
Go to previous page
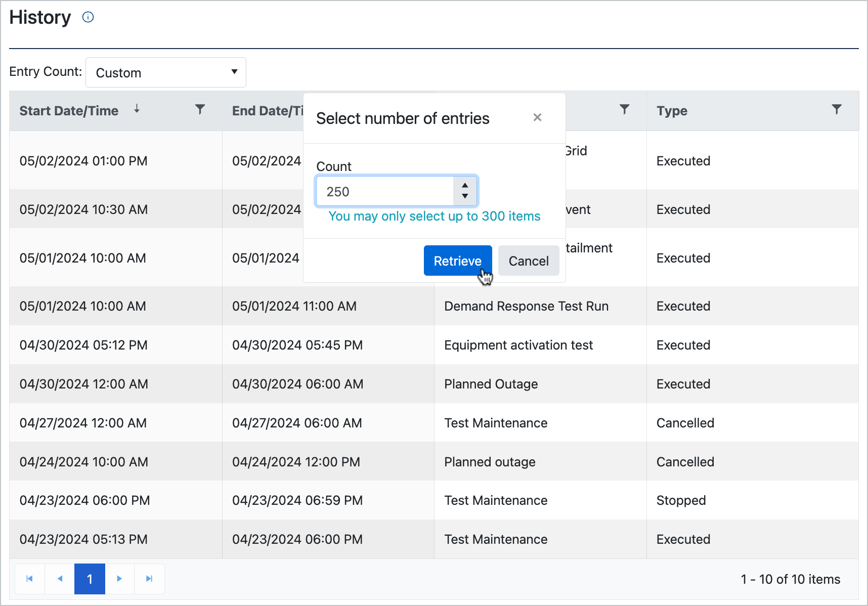60,579
